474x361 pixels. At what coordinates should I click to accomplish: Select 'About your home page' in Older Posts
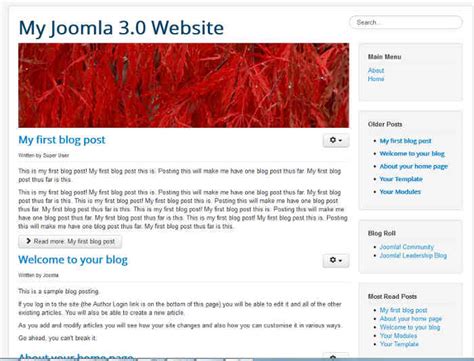pyautogui.click(x=414, y=166)
